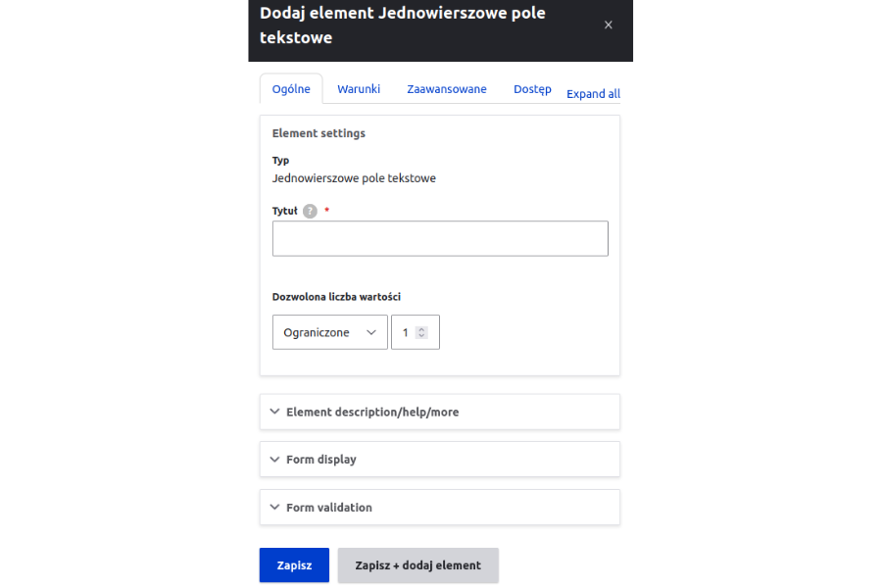
Task: Close the add element dialog
Action: (x=608, y=24)
